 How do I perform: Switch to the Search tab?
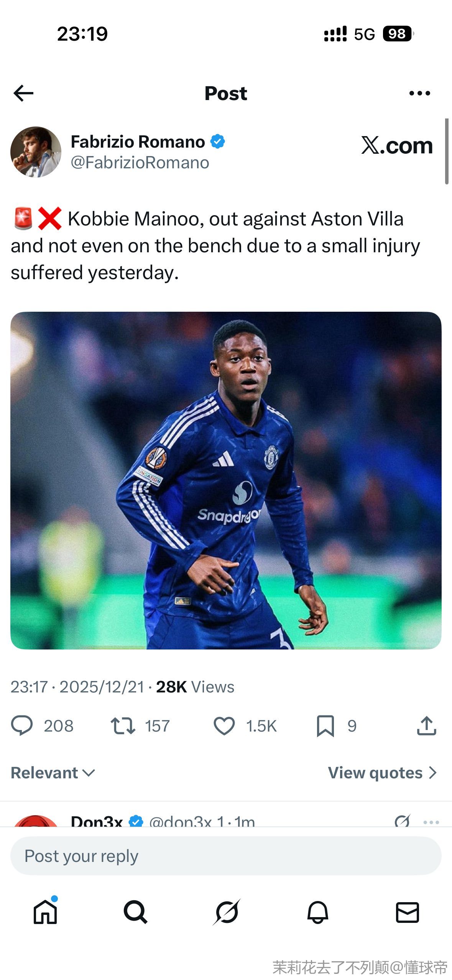click(x=135, y=912)
